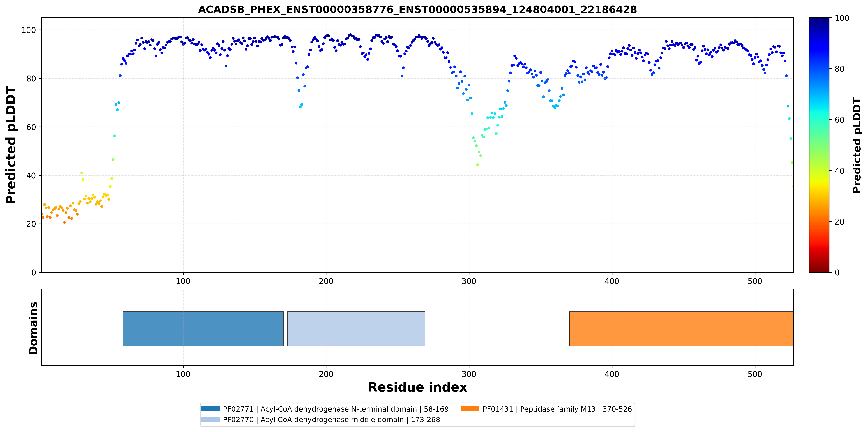Click the PF02771 blue legend swatch
Image resolution: width=868 pixels, height=432 pixels.
210,409
